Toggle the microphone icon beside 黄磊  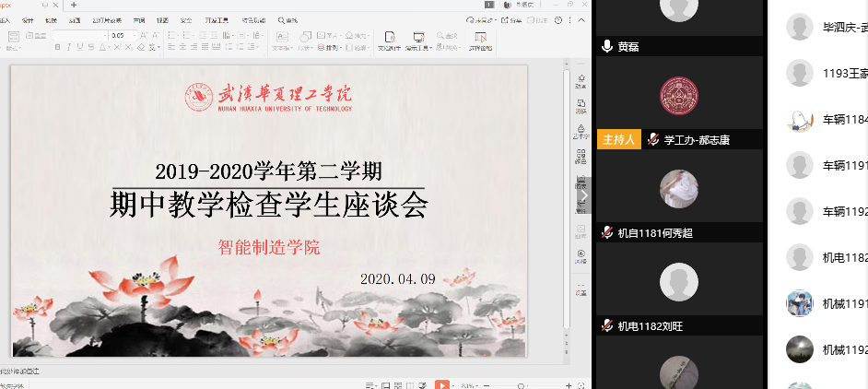pos(607,46)
